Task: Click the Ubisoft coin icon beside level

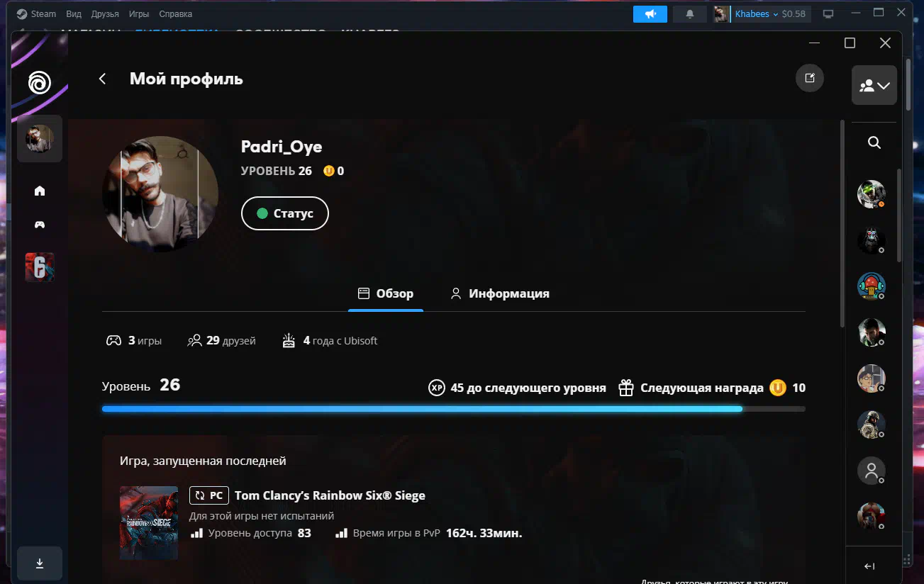Action: (329, 171)
